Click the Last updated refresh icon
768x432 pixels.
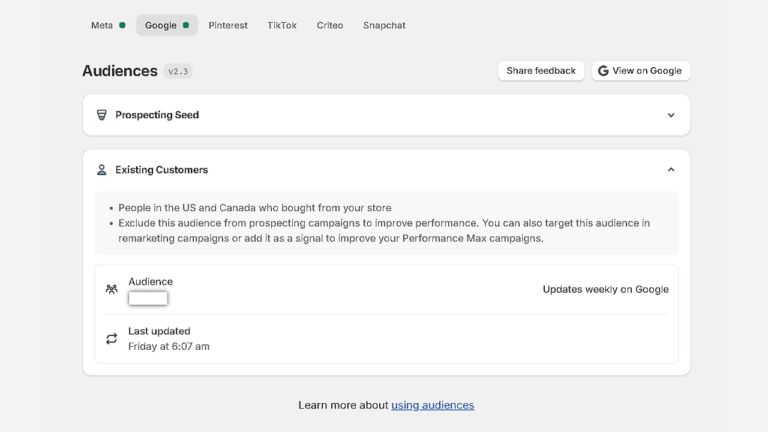[112, 338]
